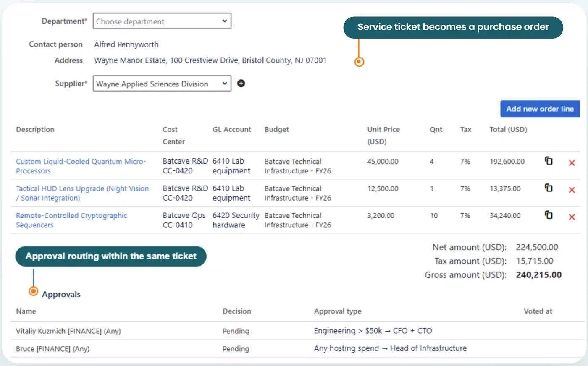Select unit price 45,000.00
This screenshot has height=366, width=588.
[x=383, y=162]
